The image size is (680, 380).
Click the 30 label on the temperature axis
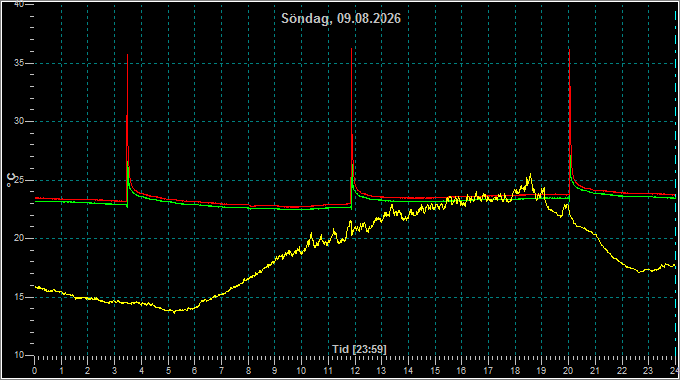18,121
